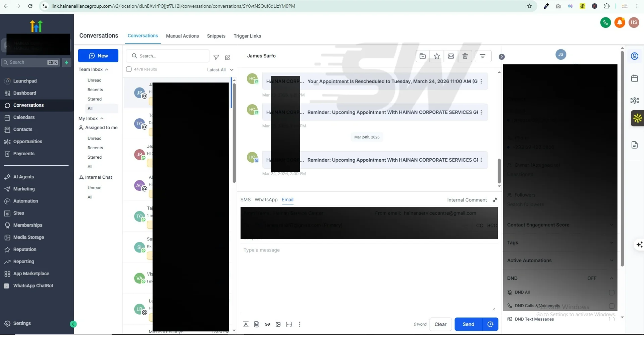The image size is (644, 337).
Task: Click the trash delete conversation icon
Action: pyautogui.click(x=465, y=56)
